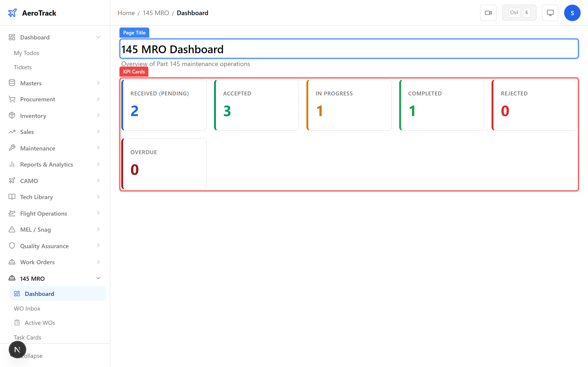Click the monitor display icon in header
The width and height of the screenshot is (588, 367).
point(550,13)
